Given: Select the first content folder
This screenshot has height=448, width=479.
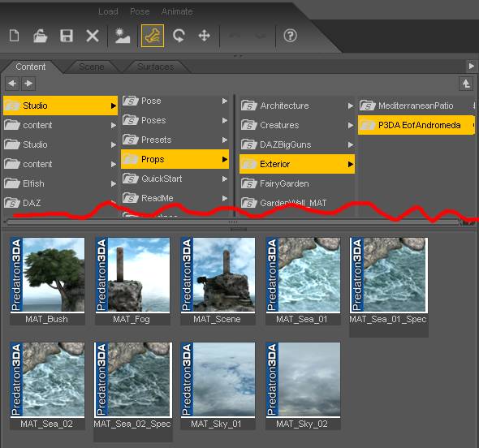Looking at the screenshot, I should pos(60,125).
